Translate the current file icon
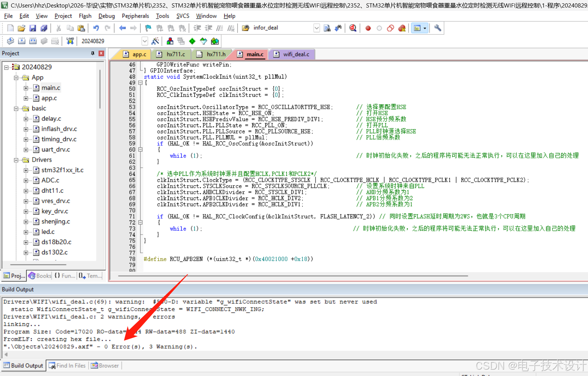Image resolution: width=588 pixels, height=376 pixels. click(x=10, y=41)
